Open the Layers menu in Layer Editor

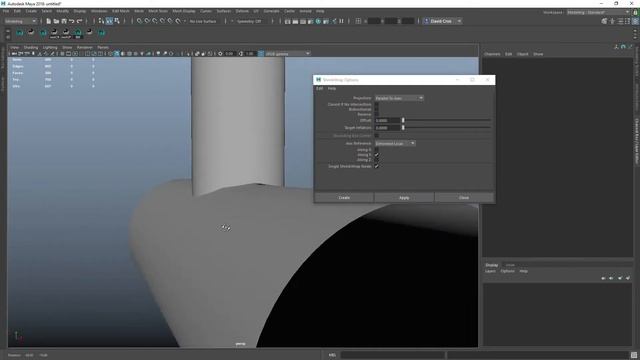[x=490, y=271]
